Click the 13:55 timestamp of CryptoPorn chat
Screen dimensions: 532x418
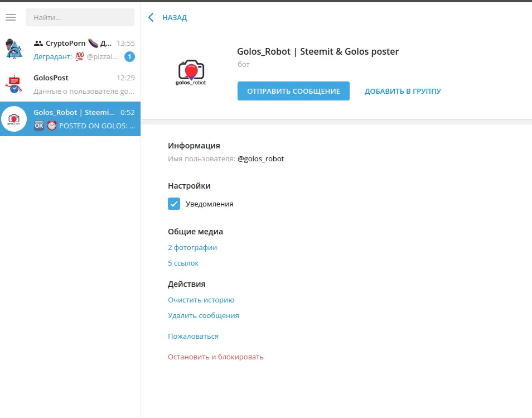pos(125,43)
